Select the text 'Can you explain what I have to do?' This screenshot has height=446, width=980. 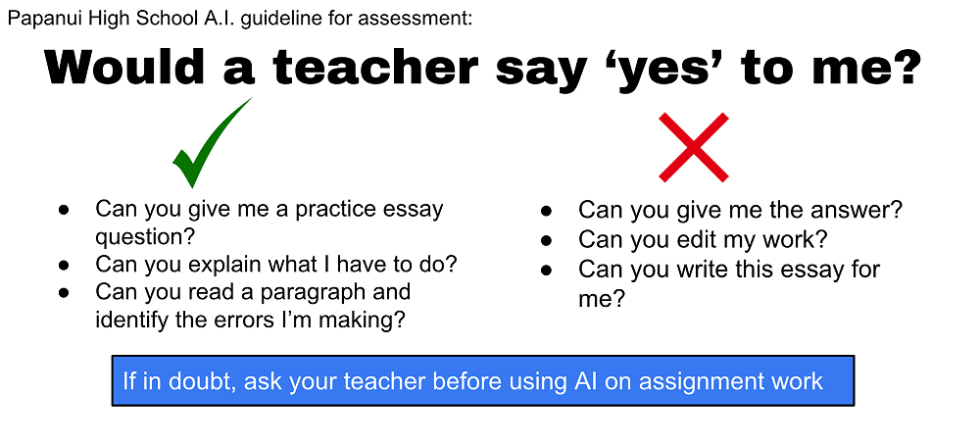[275, 265]
